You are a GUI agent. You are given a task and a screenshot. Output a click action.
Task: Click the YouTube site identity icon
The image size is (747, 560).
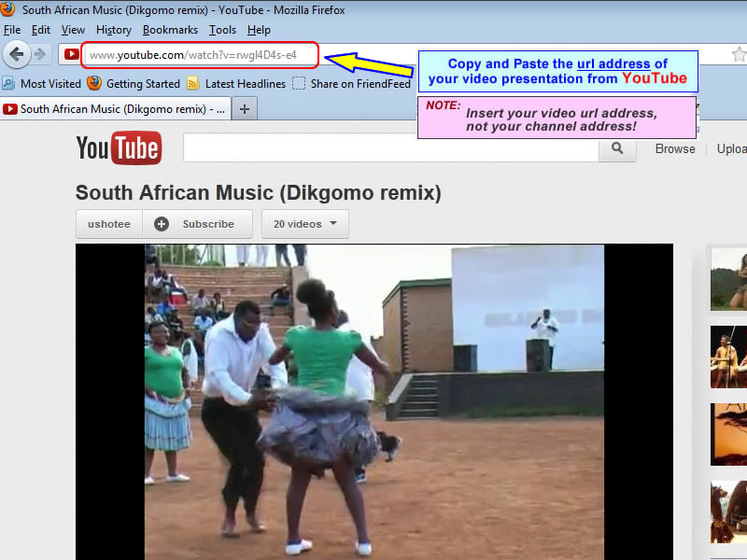point(71,55)
